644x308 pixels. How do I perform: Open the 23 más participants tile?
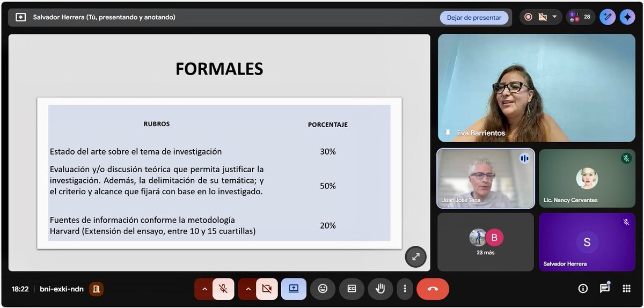point(486,242)
